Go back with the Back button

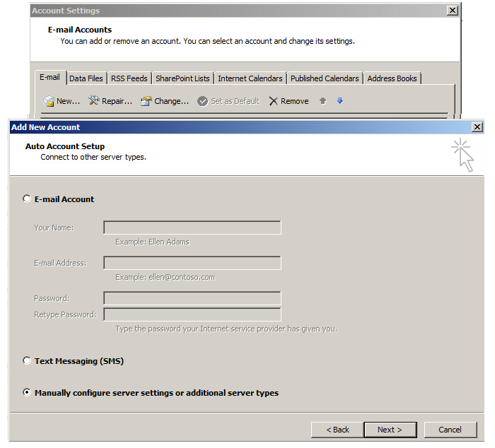coord(337,430)
